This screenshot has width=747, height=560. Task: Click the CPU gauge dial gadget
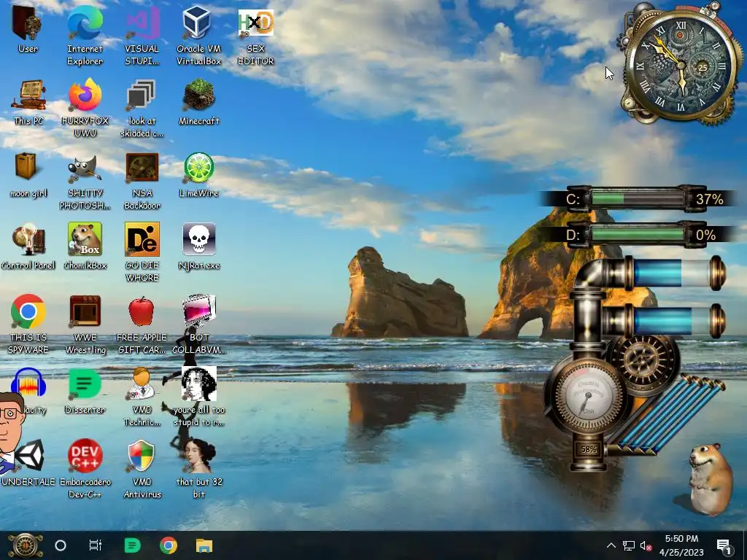pyautogui.click(x=588, y=395)
